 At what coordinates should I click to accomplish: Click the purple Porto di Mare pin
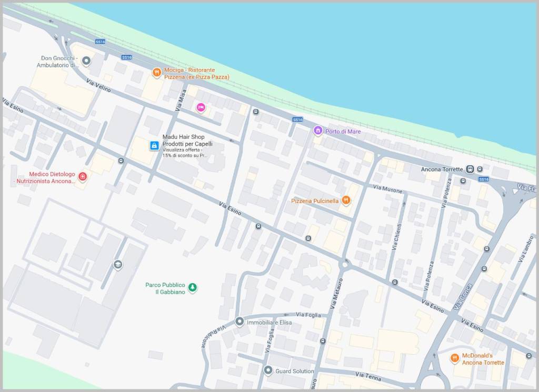318,130
